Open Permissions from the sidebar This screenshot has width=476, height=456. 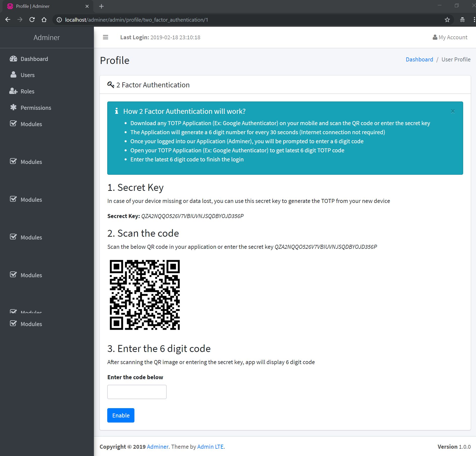47,108
